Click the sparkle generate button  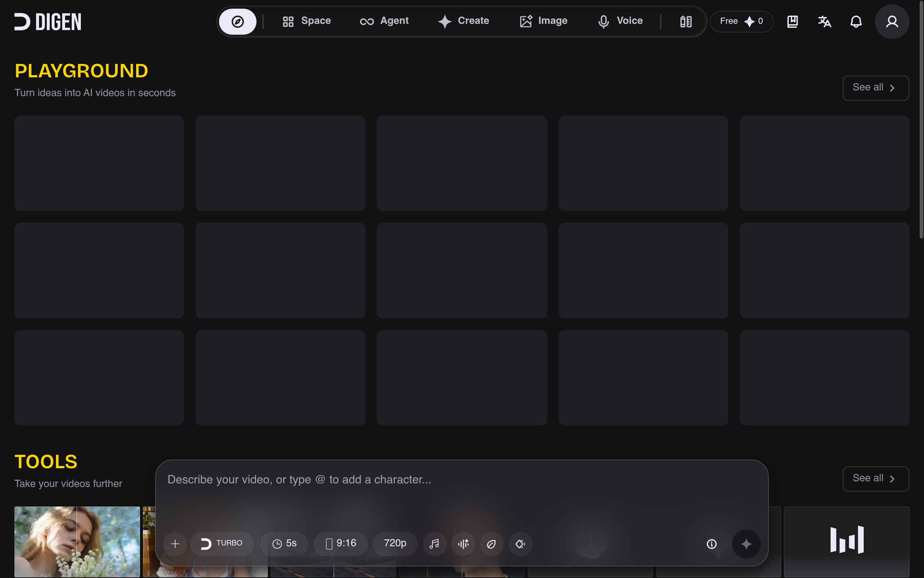(746, 544)
